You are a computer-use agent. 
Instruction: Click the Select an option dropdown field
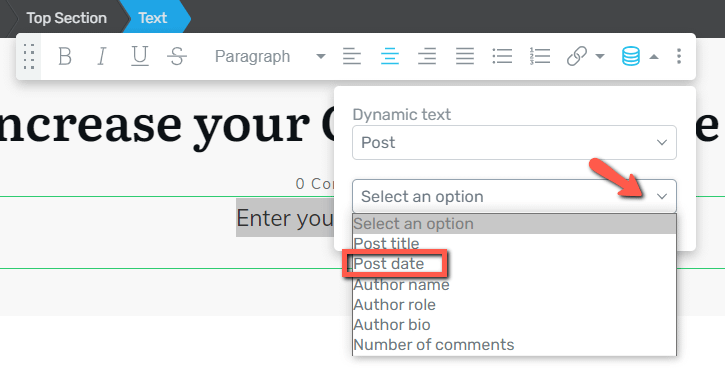pyautogui.click(x=514, y=196)
